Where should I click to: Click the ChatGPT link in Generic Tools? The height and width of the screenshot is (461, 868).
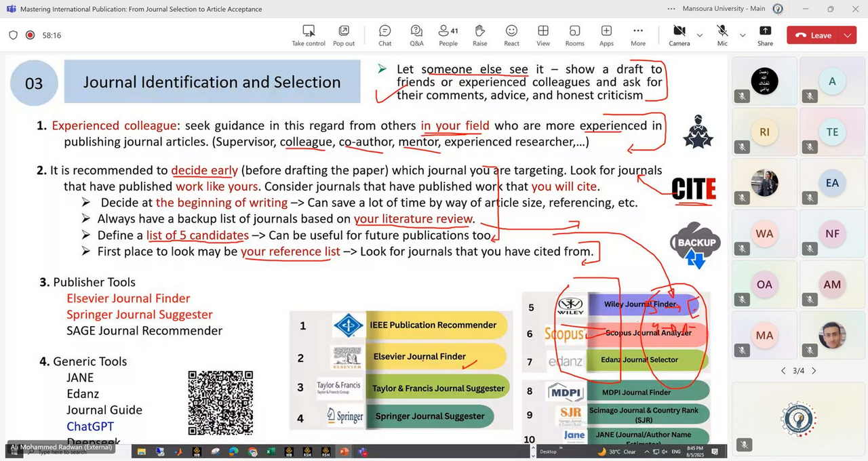point(90,426)
